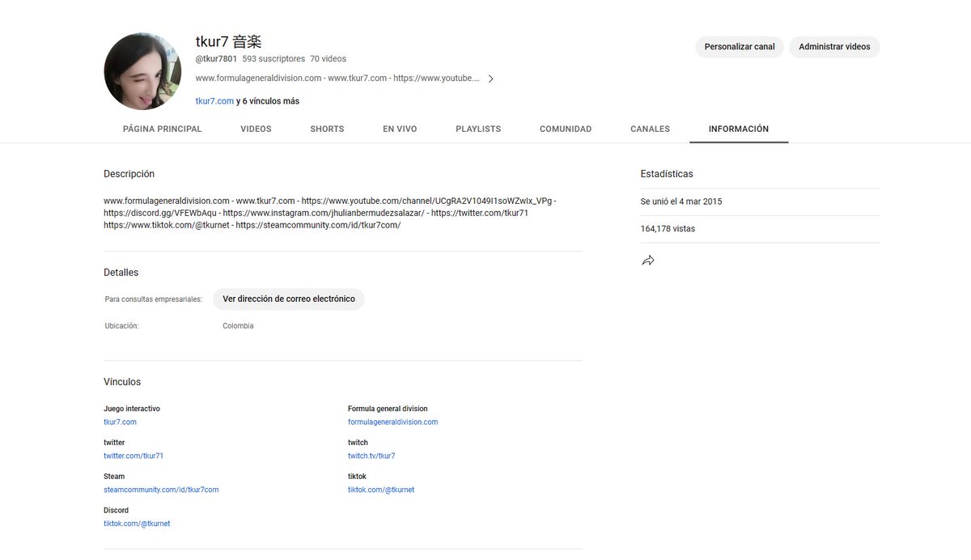
Task: Select the Playlists tab
Action: pos(478,129)
